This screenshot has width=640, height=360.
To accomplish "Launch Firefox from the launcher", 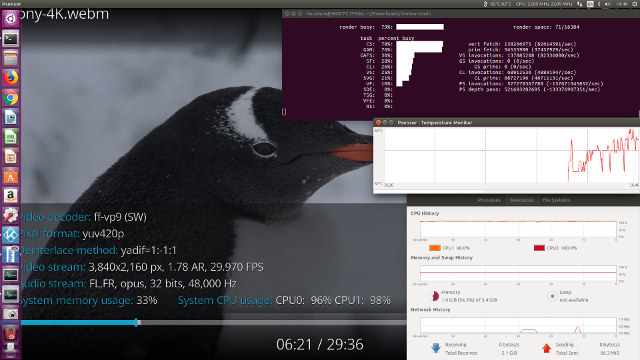I will point(10,78).
